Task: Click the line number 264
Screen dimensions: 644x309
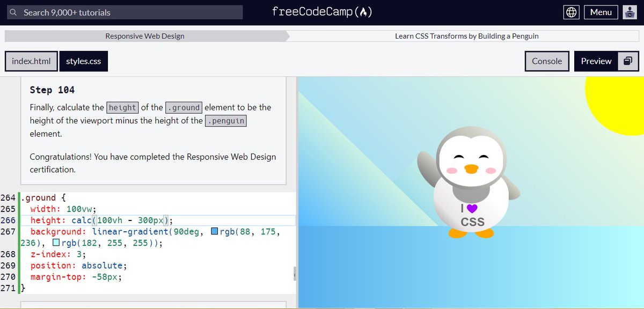Action: [9, 198]
